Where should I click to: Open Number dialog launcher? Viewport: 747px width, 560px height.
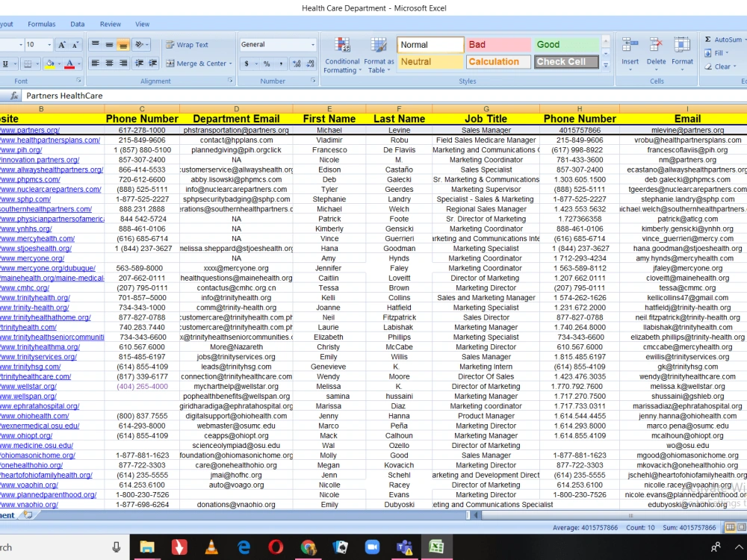(314, 81)
